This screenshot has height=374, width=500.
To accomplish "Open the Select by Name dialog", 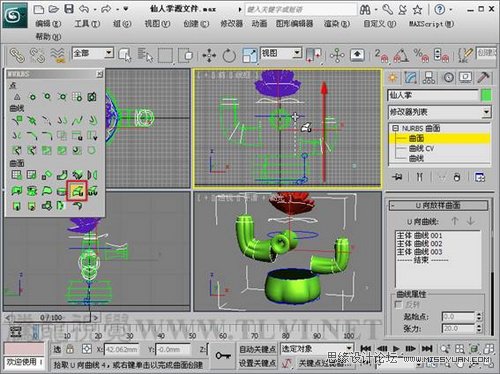I will point(145,55).
